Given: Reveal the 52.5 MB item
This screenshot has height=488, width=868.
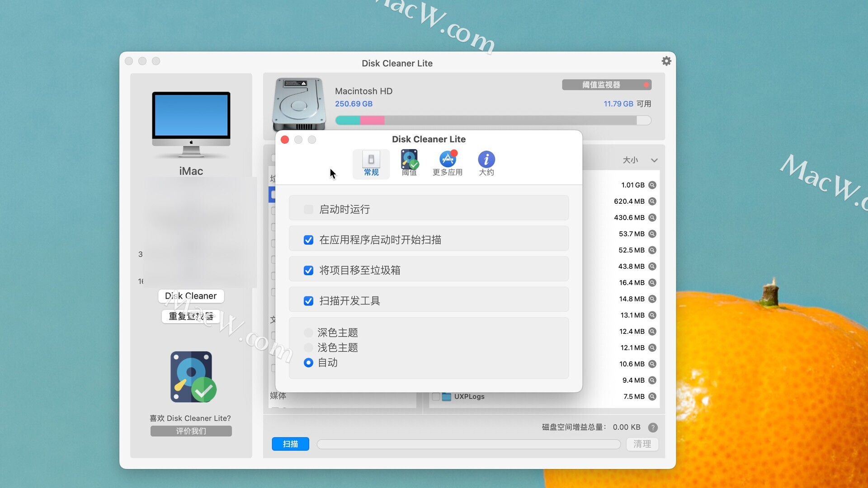Looking at the screenshot, I should pyautogui.click(x=652, y=250).
